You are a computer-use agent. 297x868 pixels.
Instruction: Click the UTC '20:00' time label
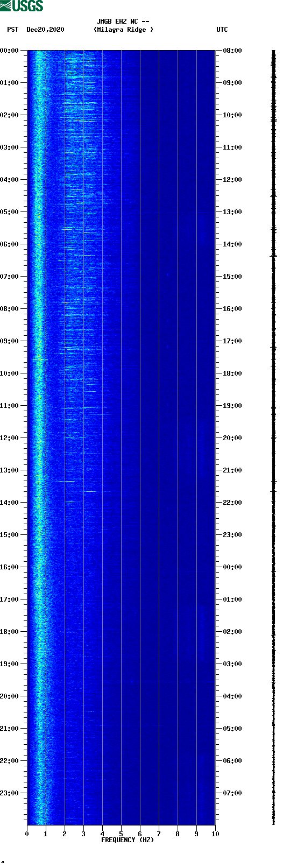232,438
